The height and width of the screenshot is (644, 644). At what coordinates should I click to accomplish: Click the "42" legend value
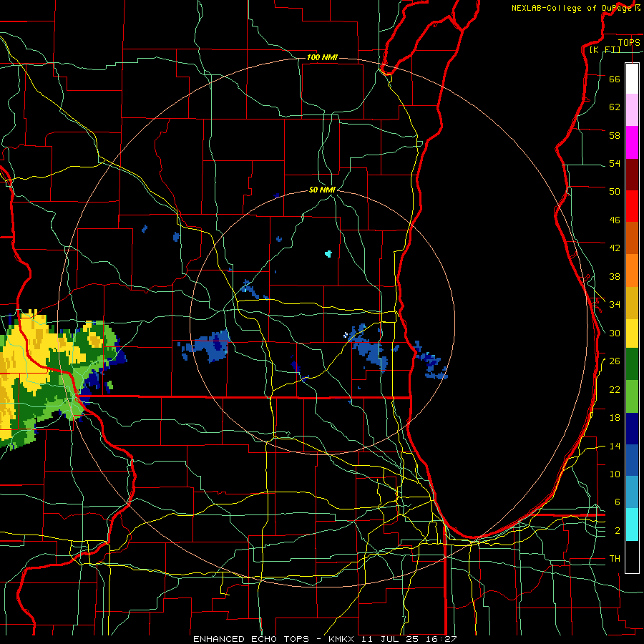615,248
